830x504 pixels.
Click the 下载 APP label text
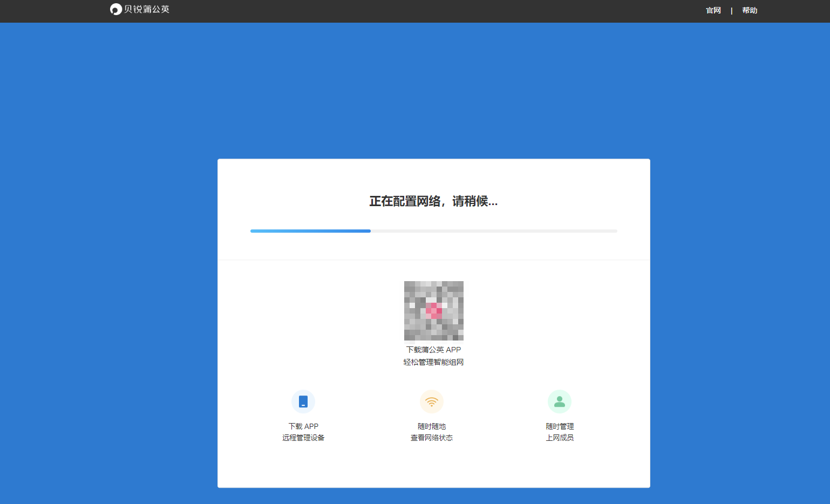point(303,426)
